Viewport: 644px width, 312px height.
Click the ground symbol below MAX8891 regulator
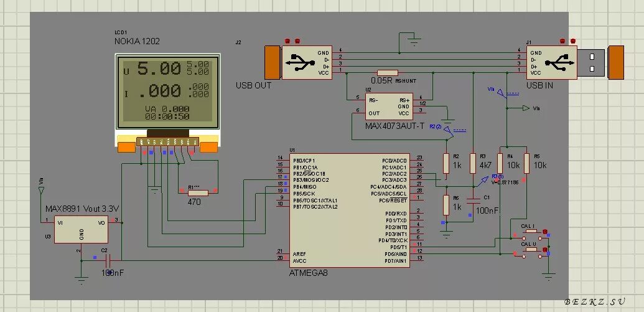tap(82, 281)
